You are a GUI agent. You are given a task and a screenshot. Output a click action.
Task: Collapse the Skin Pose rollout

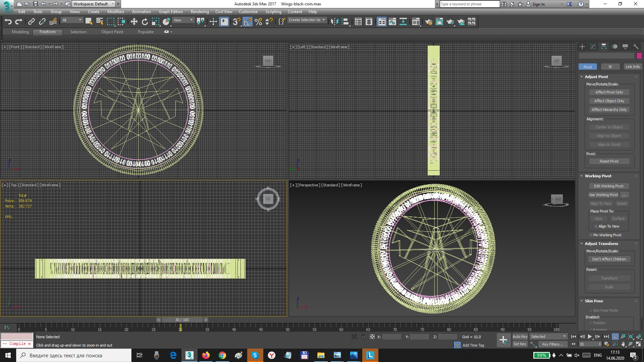[x=582, y=301]
